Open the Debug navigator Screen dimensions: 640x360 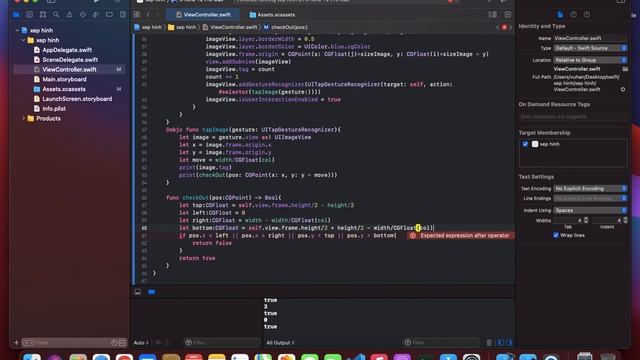[96, 15]
